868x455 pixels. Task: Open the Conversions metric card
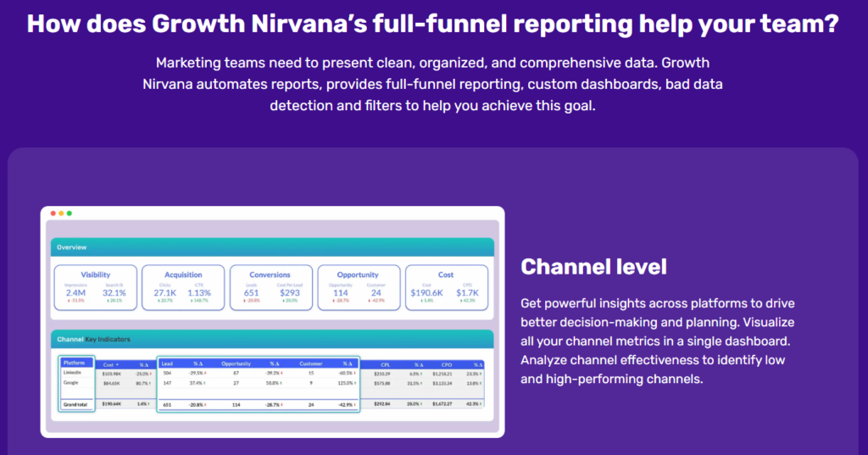point(271,287)
